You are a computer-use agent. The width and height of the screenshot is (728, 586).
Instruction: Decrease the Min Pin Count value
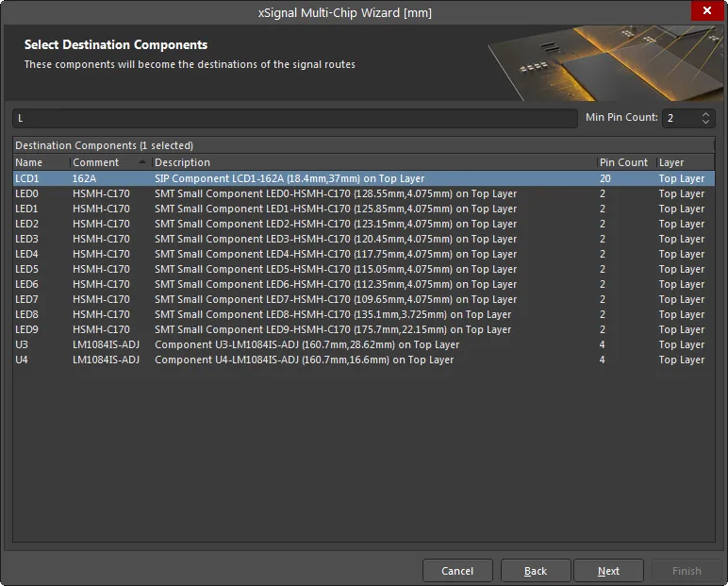pyautogui.click(x=705, y=123)
